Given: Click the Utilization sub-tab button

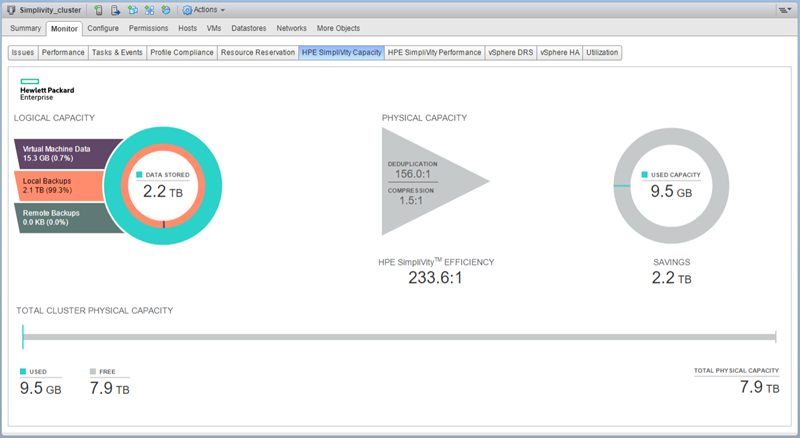Looking at the screenshot, I should tap(603, 52).
